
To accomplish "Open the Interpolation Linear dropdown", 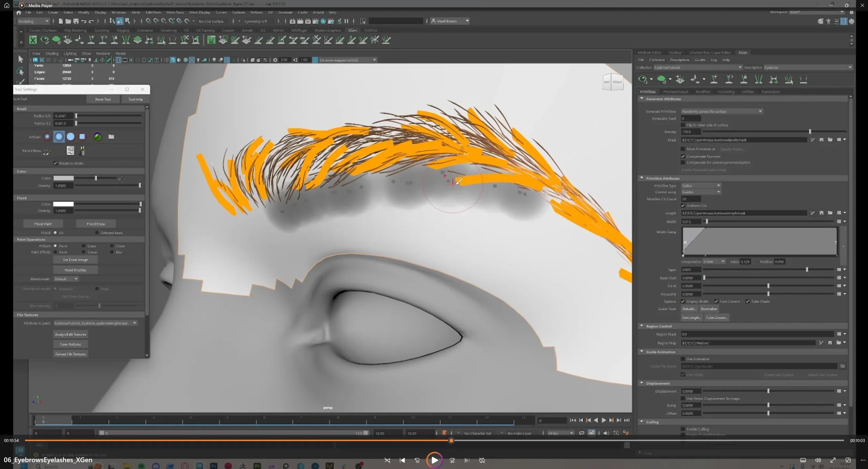I will 714,262.
